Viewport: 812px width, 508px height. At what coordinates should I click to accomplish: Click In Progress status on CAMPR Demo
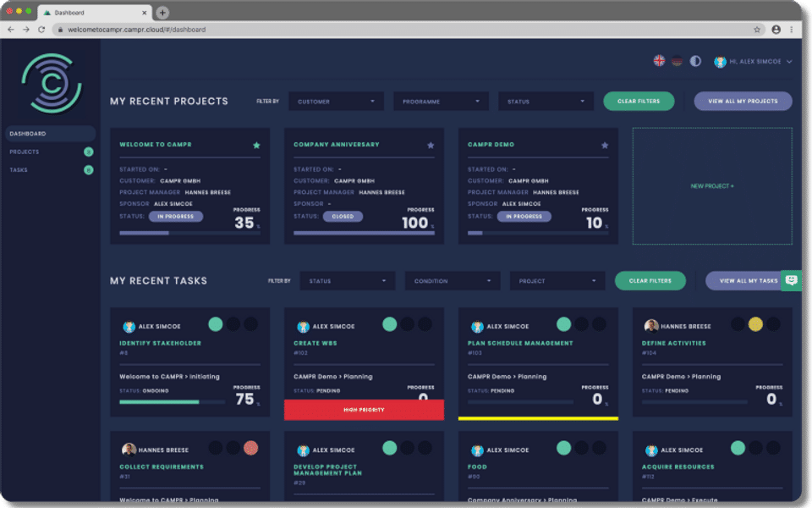click(524, 216)
